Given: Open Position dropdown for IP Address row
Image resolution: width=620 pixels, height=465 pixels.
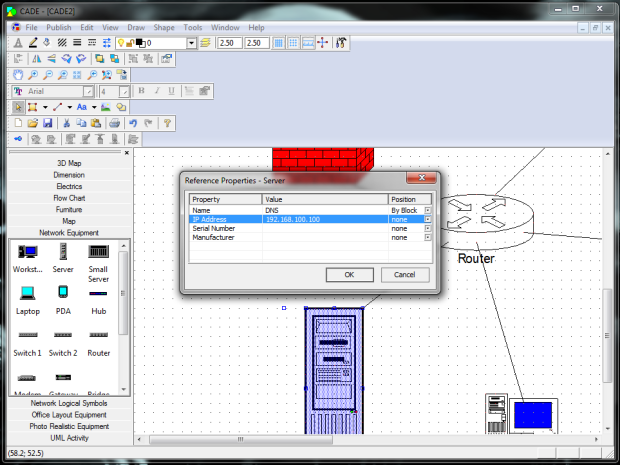Looking at the screenshot, I should click(x=428, y=219).
